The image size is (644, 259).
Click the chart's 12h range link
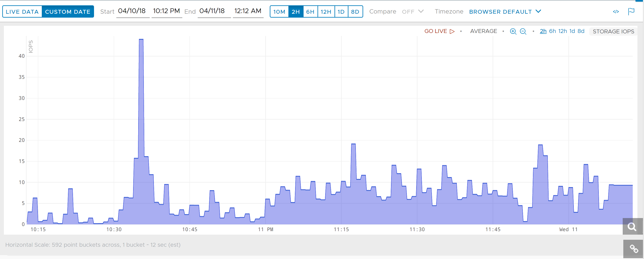[562, 31]
